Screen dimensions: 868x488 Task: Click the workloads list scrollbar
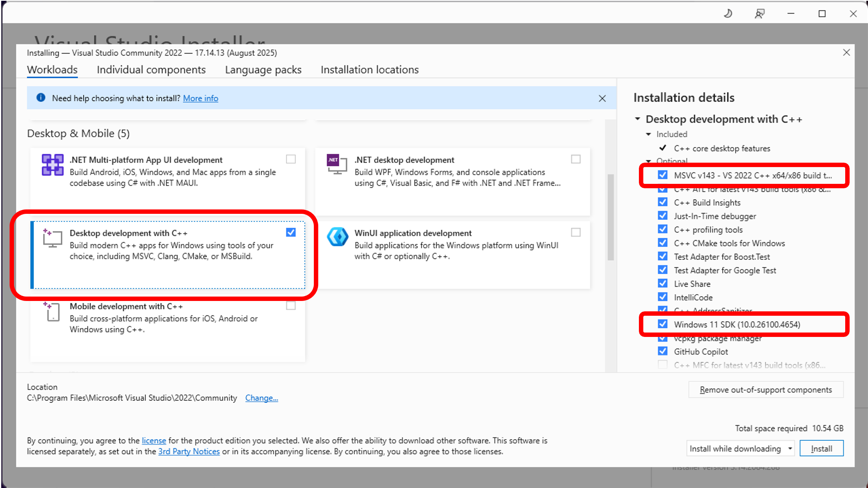pyautogui.click(x=610, y=218)
